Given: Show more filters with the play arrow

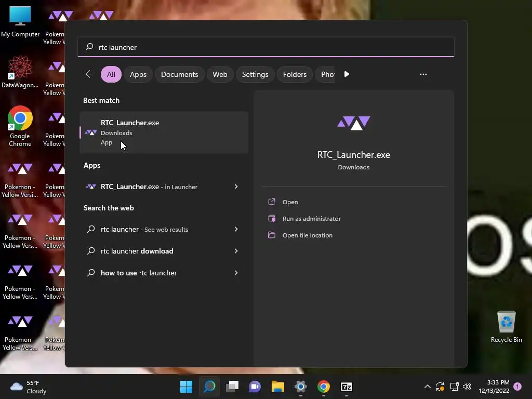Looking at the screenshot, I should [347, 74].
